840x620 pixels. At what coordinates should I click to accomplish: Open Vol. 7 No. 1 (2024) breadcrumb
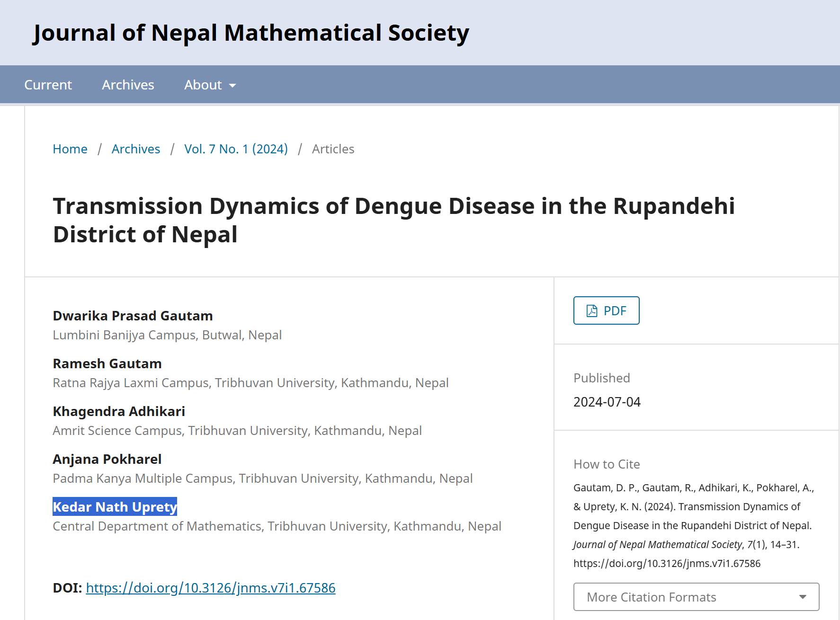click(x=236, y=149)
